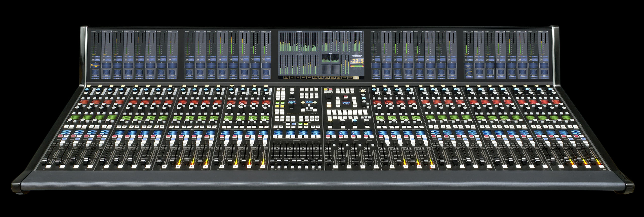This screenshot has height=217, width=644.
Task: Switch to the AUX MASTER tab
Action: (x=327, y=78)
